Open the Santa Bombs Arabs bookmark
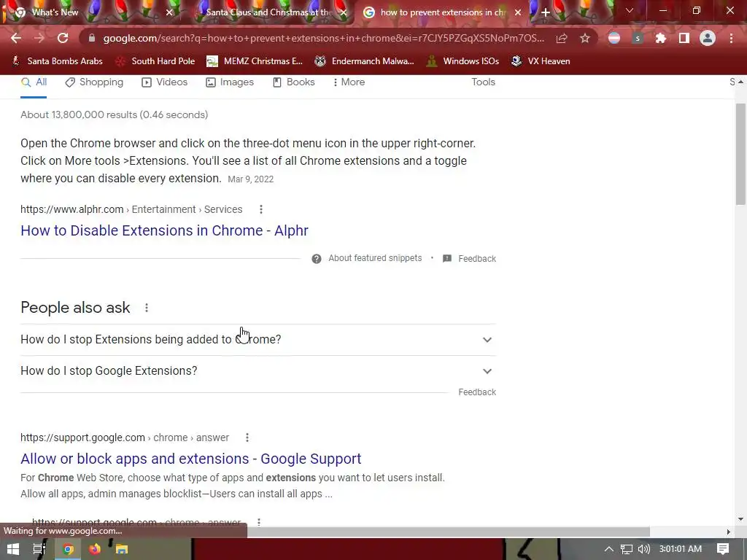Image resolution: width=747 pixels, height=560 pixels. coord(57,61)
